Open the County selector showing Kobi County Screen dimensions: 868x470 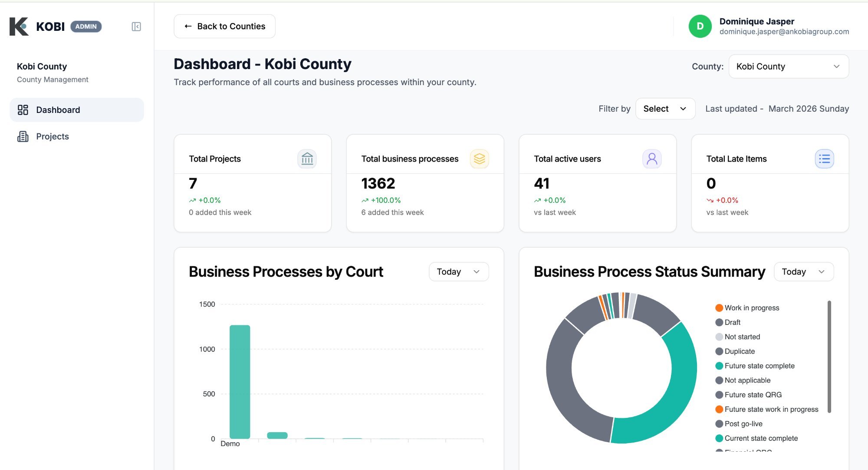(x=789, y=66)
